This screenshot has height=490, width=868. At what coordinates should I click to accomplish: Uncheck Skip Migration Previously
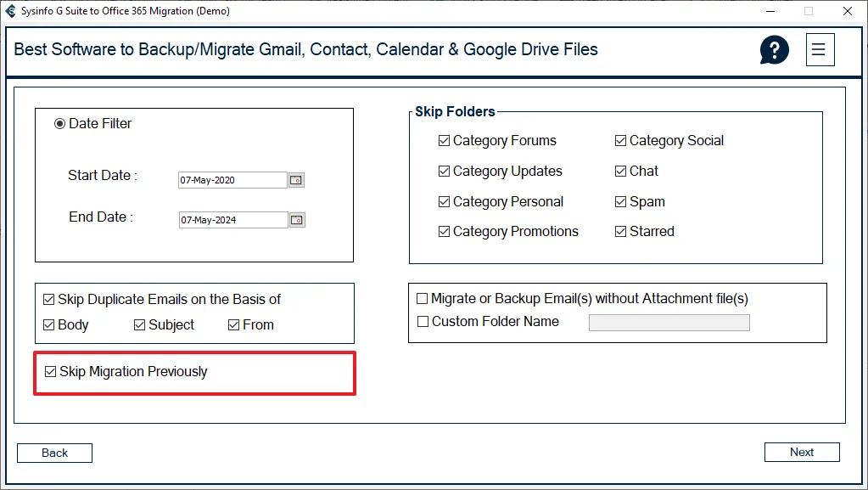[50, 371]
